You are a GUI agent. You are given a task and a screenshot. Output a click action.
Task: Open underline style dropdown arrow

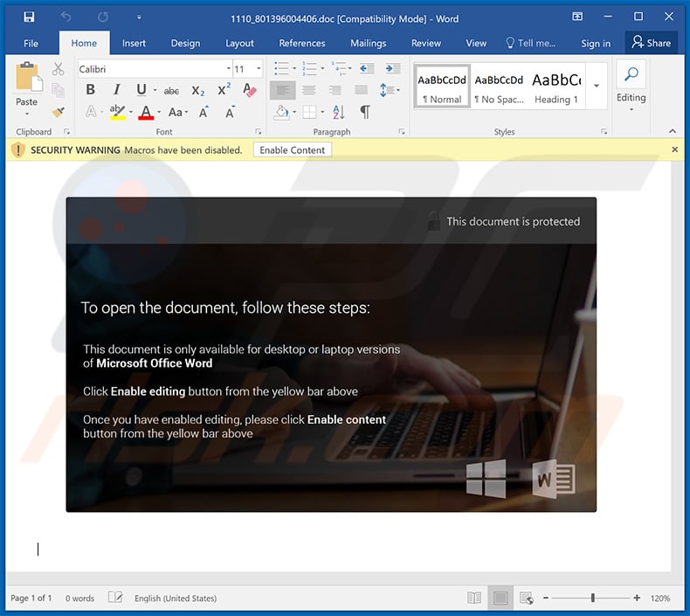(155, 90)
